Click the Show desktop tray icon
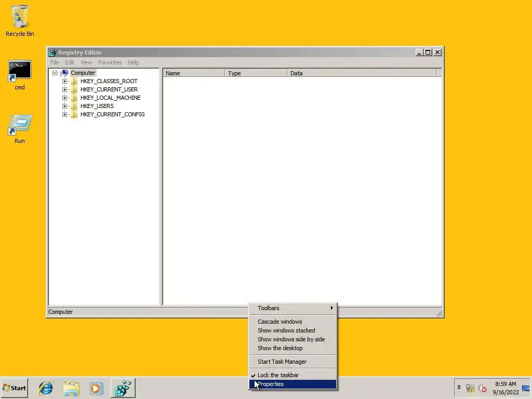This screenshot has height=399, width=532. [526, 388]
